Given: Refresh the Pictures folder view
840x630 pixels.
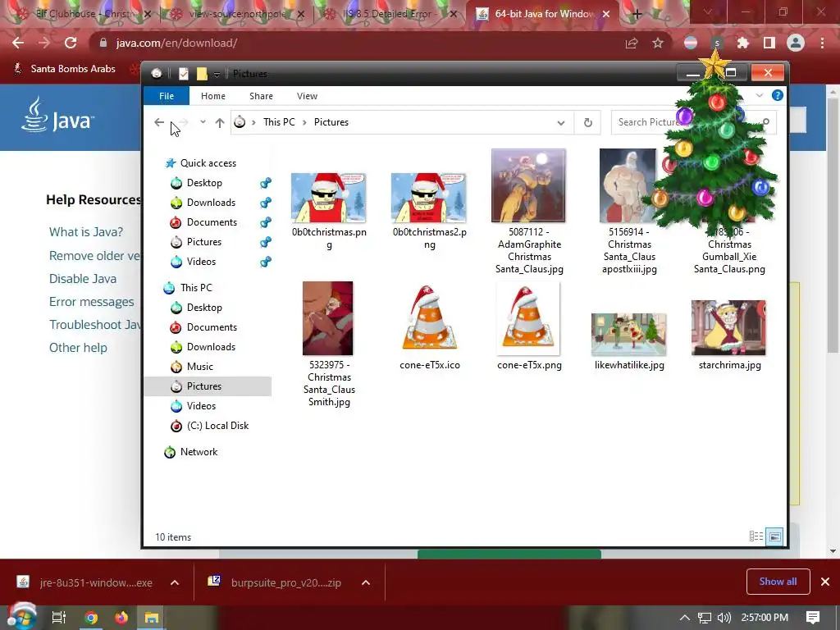Looking at the screenshot, I should (x=587, y=123).
